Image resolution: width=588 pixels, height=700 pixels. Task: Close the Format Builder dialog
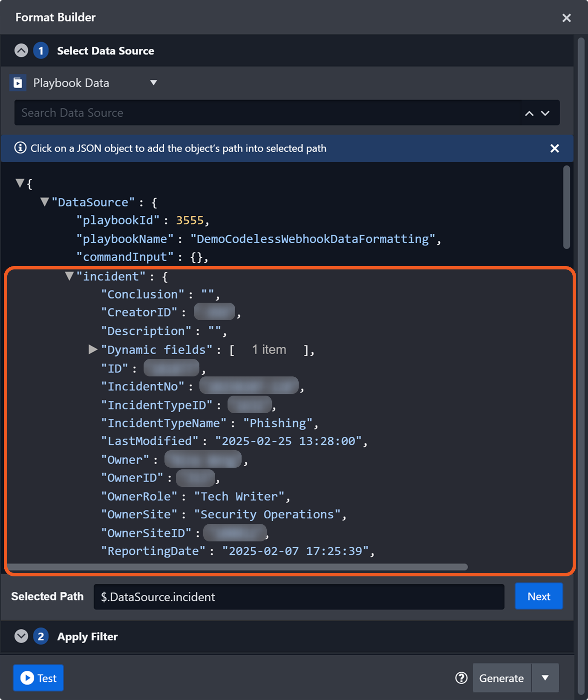pos(566,18)
